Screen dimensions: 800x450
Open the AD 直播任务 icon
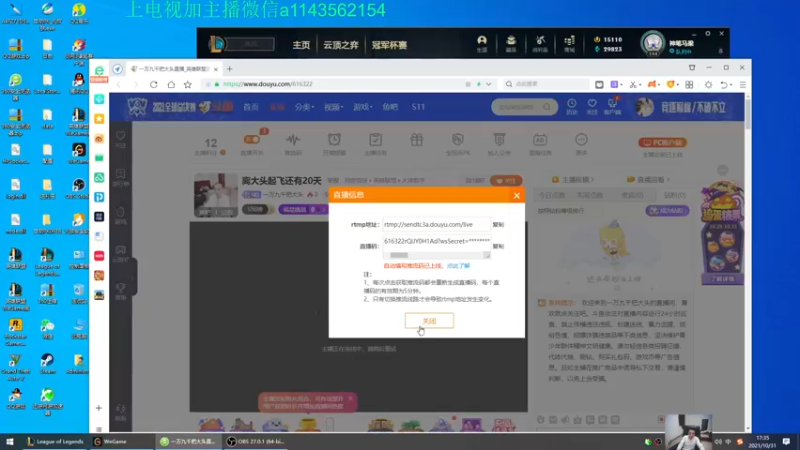(x=540, y=140)
